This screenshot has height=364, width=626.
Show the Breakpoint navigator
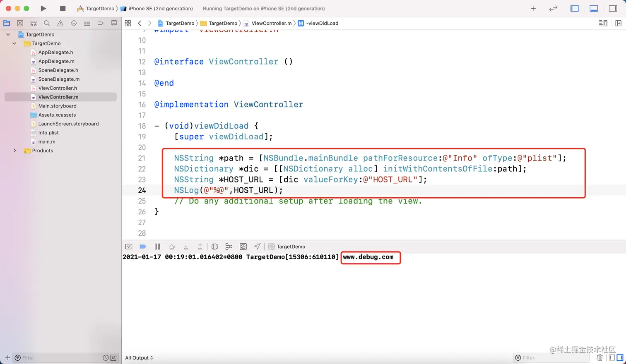tap(100, 23)
